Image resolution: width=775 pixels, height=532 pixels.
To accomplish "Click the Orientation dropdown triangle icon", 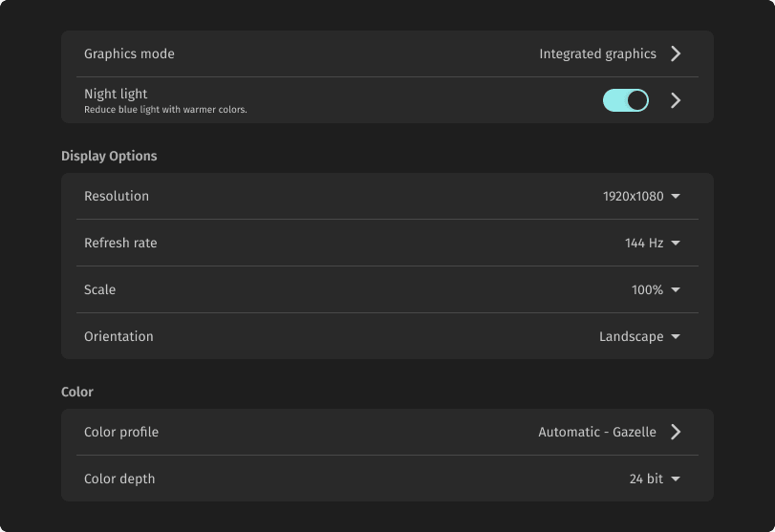I will tap(676, 337).
